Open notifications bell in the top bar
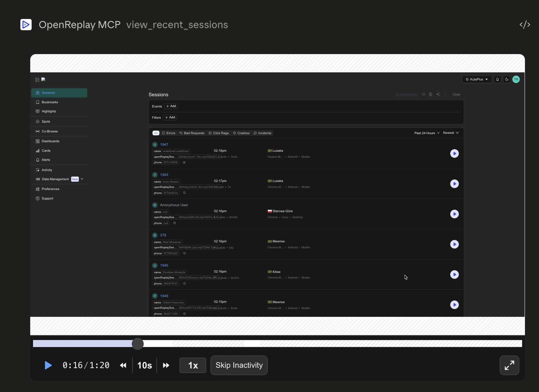Screen dimensions: 539x392 [498, 79]
